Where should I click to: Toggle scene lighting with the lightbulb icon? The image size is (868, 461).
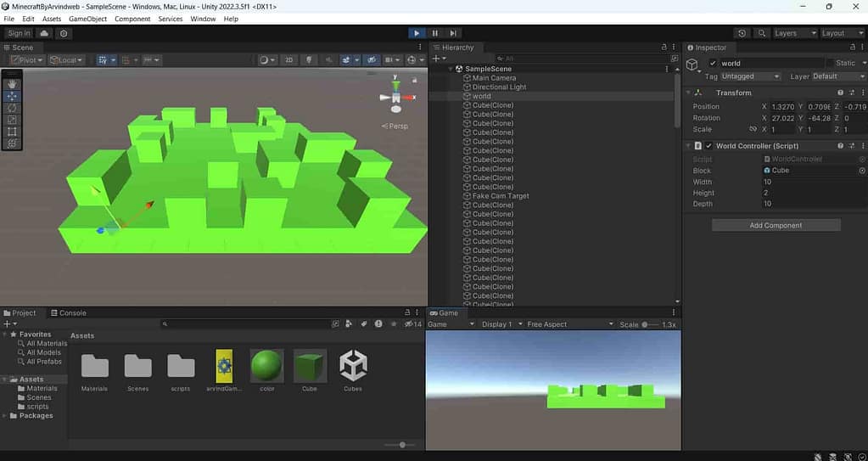[308, 60]
